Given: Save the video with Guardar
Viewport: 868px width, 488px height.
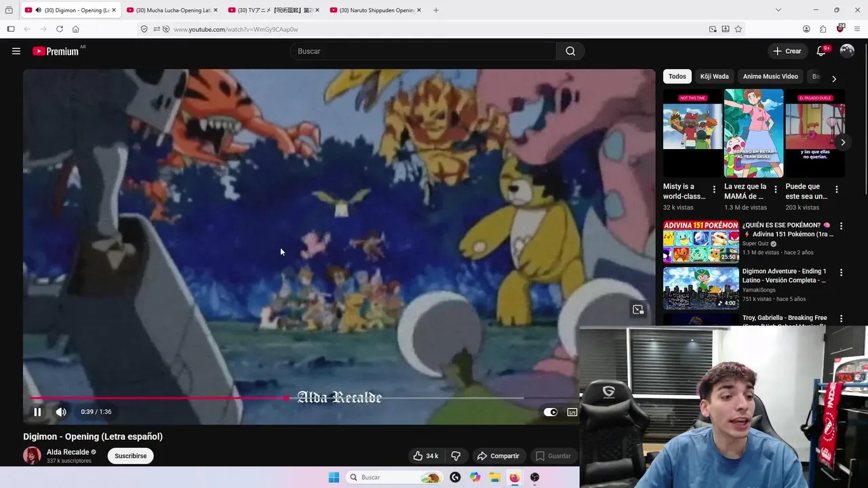Looking at the screenshot, I should click(553, 455).
